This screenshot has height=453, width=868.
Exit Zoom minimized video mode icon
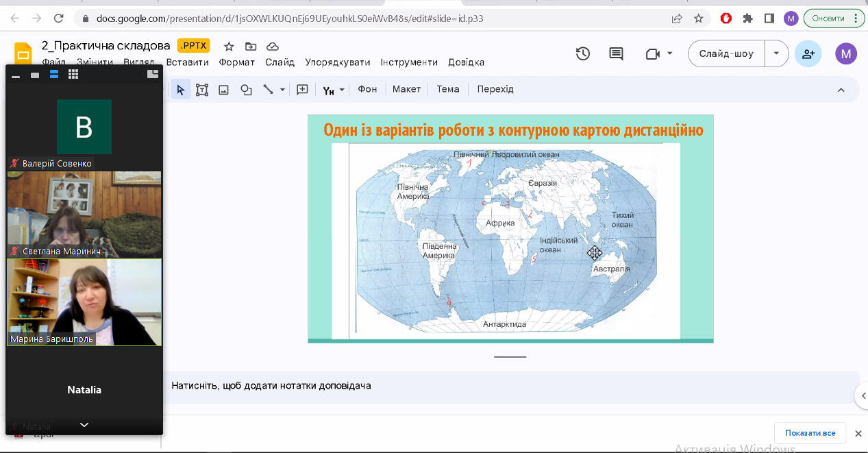153,74
